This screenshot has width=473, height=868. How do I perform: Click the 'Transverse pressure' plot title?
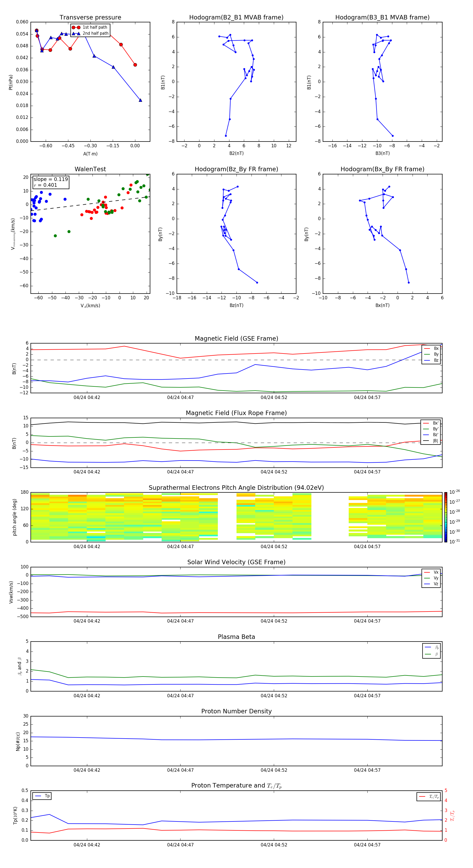tap(90, 18)
